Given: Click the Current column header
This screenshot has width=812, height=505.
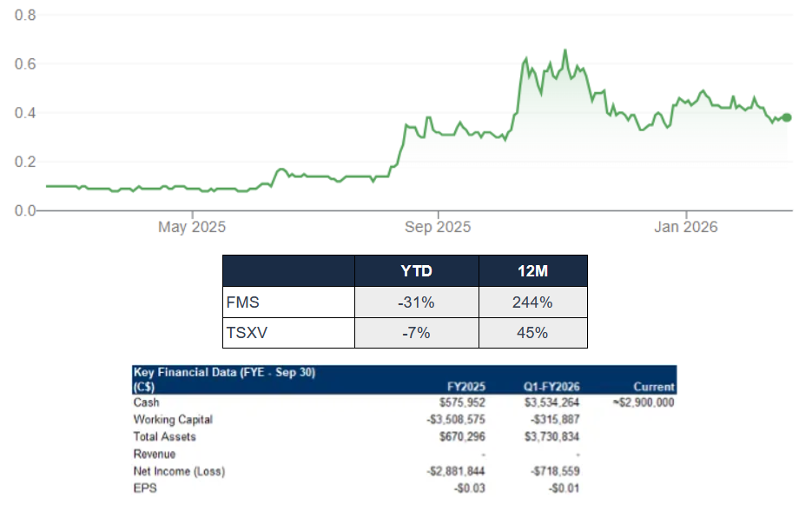Looking at the screenshot, I should [654, 387].
